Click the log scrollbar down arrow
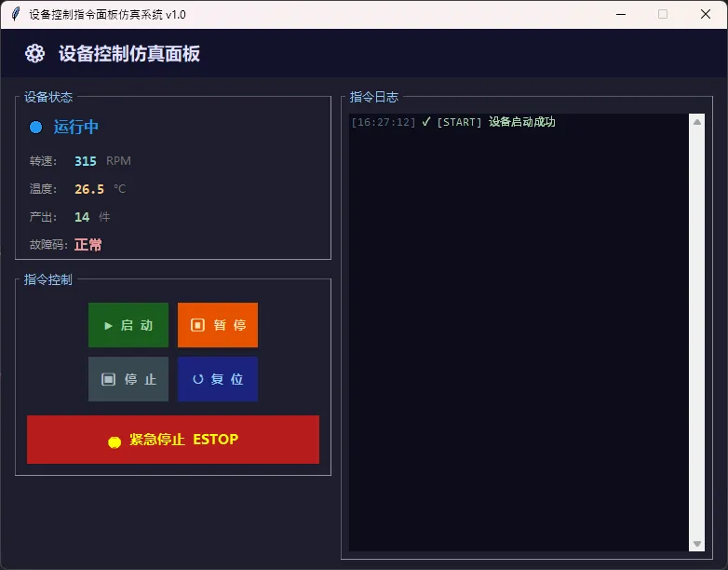 coord(697,544)
